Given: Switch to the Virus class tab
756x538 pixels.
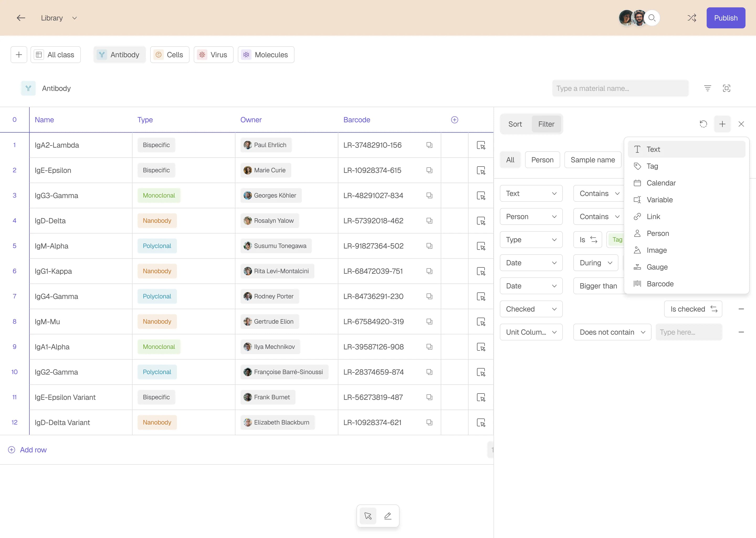Looking at the screenshot, I should pyautogui.click(x=213, y=55).
